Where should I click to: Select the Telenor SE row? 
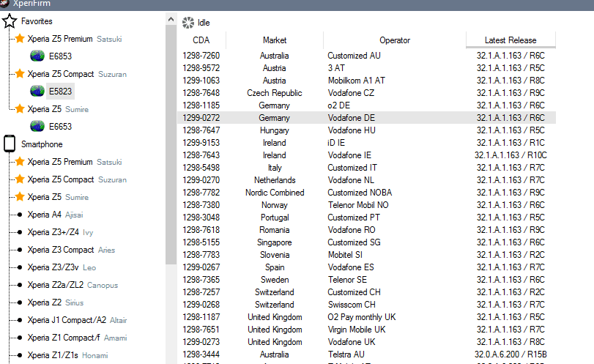pos(366,280)
